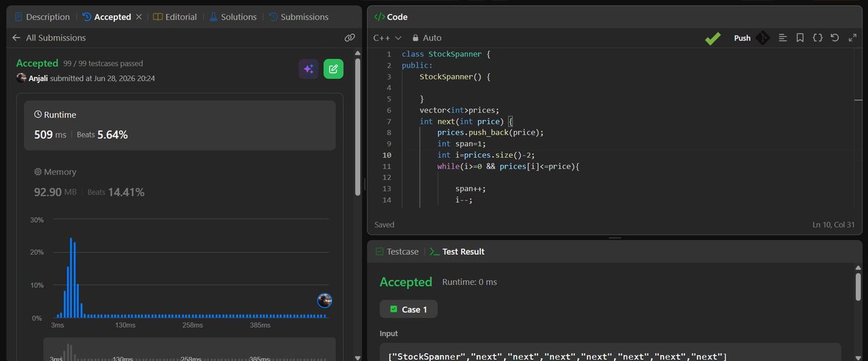
Task: Click the 'Beats 14.41%' memory text
Action: (x=116, y=192)
